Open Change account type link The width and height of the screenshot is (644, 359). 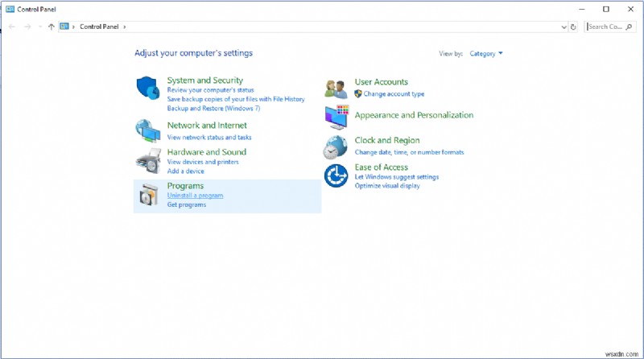click(394, 94)
